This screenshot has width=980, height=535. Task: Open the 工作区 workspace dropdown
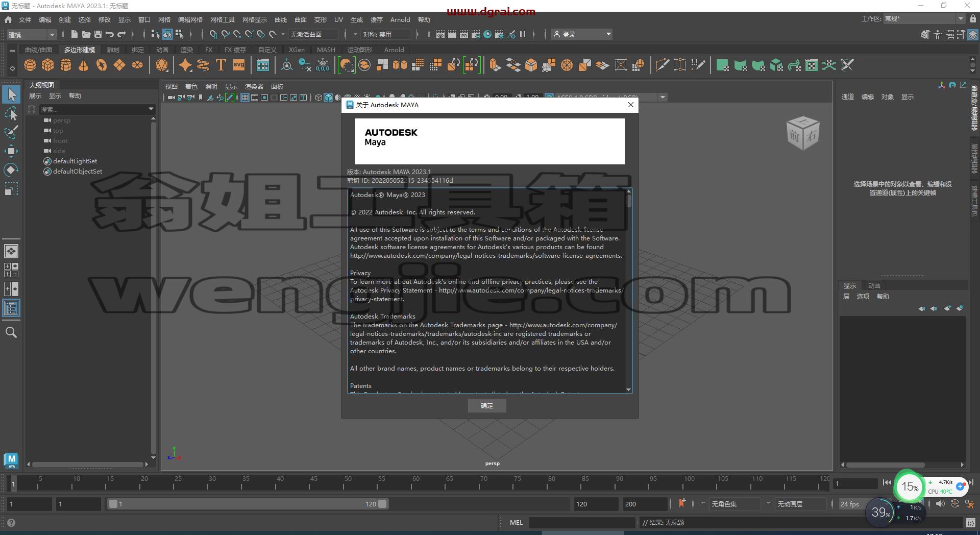click(x=924, y=19)
